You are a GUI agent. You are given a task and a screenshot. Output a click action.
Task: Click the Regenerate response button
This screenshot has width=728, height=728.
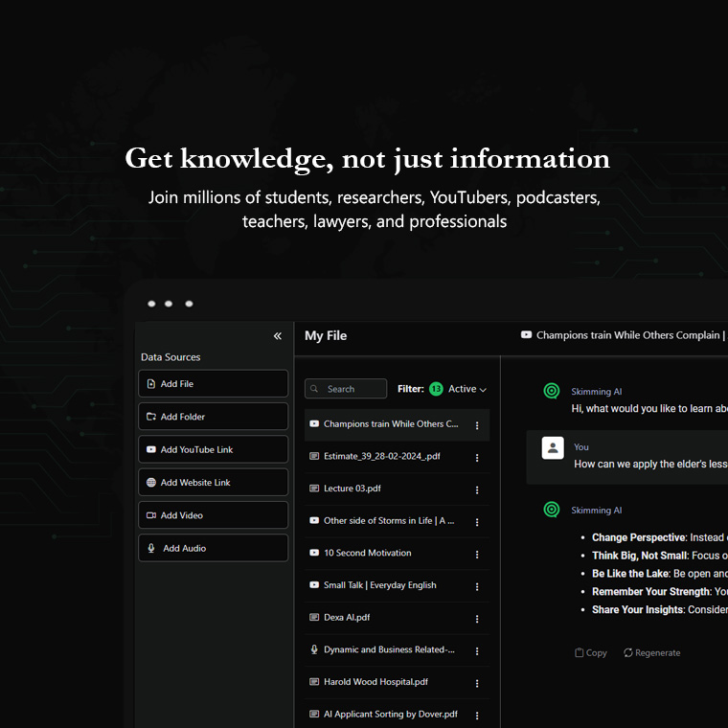(x=652, y=652)
